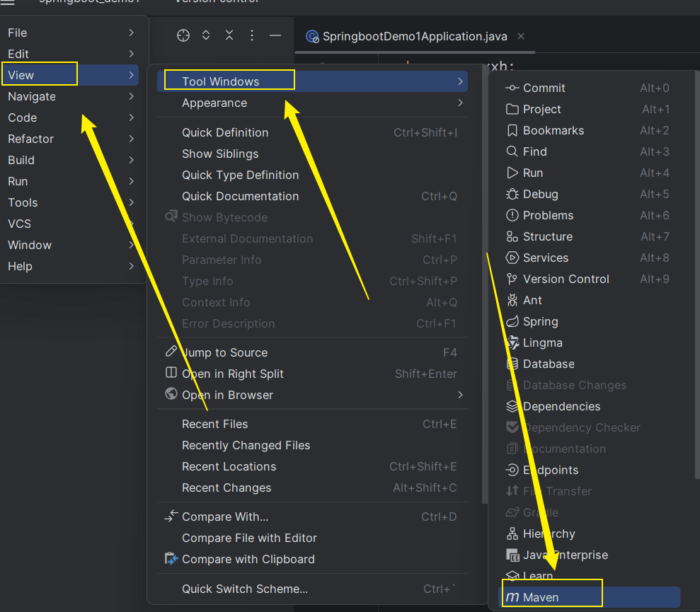Image resolution: width=700 pixels, height=612 pixels.
Task: Open the Find tool window
Action: (x=589, y=151)
